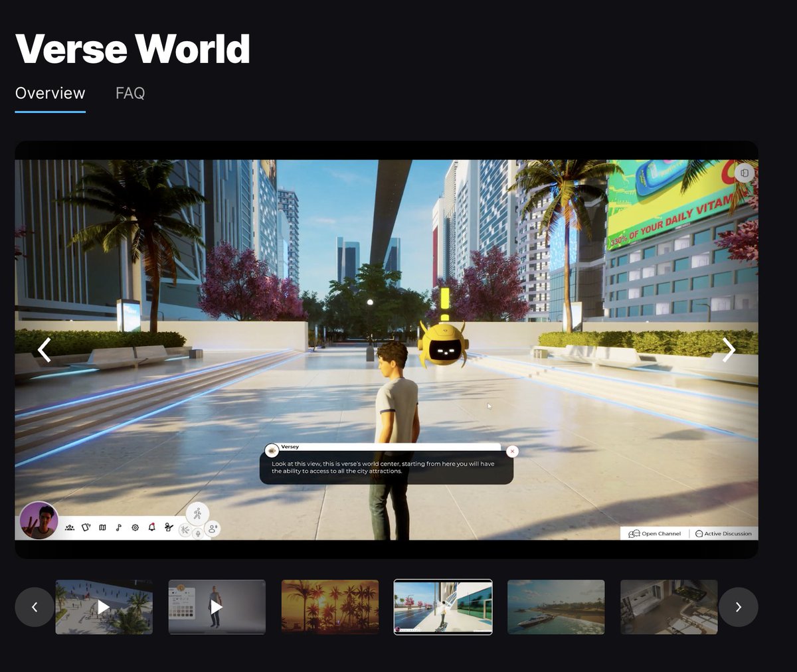This screenshot has height=672, width=797.
Task: Click thumbnail strip next round arrow
Action: coord(738,607)
